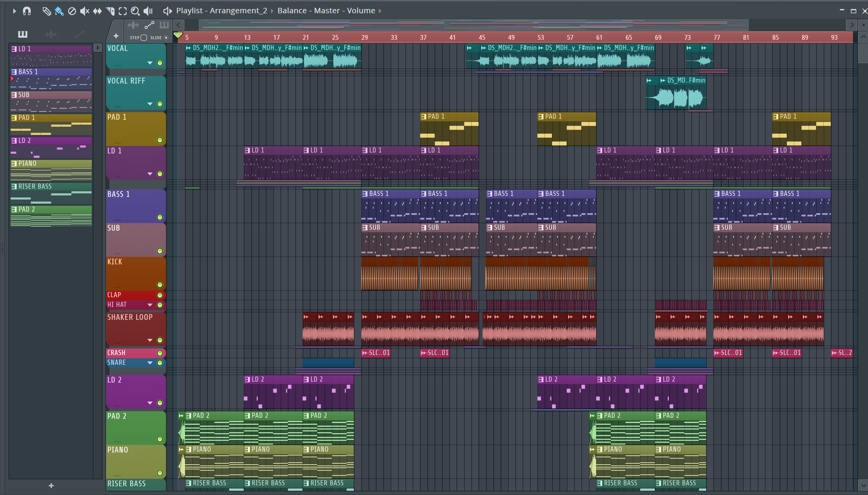
Task: Select SUB pattern in picker
Action: coord(51,101)
